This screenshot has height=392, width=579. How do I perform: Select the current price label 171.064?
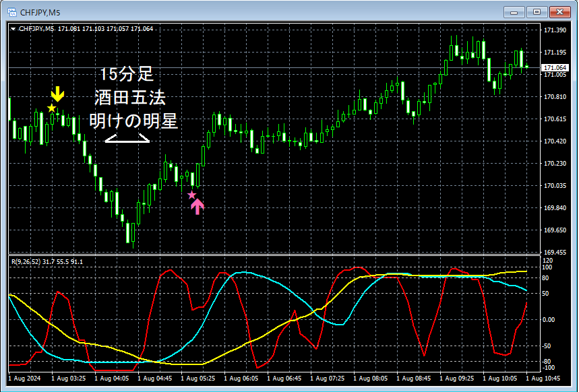click(x=555, y=67)
